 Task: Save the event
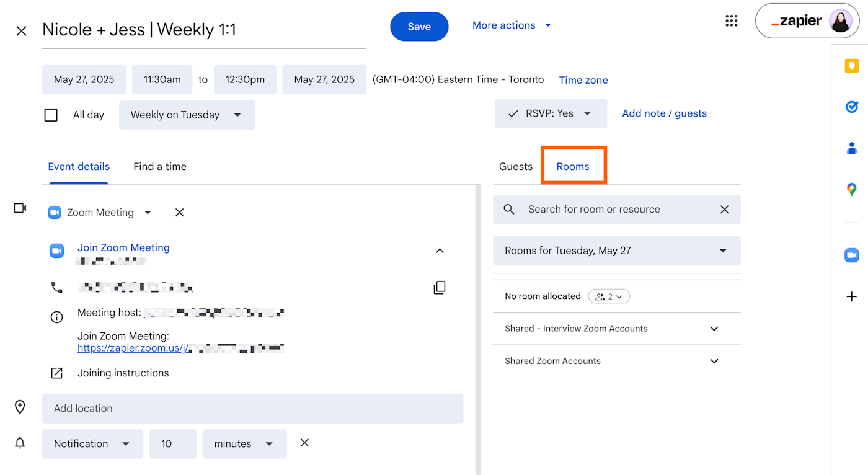click(419, 27)
